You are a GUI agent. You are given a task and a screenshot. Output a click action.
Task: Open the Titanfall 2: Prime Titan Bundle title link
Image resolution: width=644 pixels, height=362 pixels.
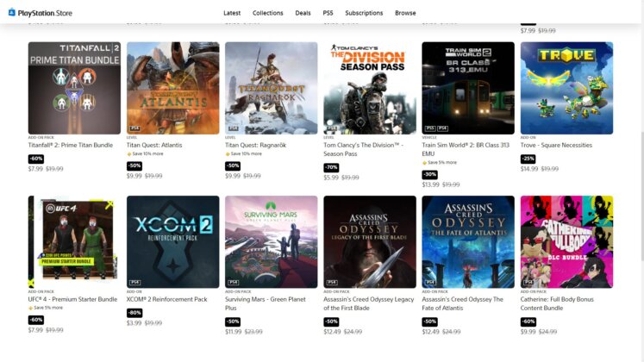coord(70,146)
